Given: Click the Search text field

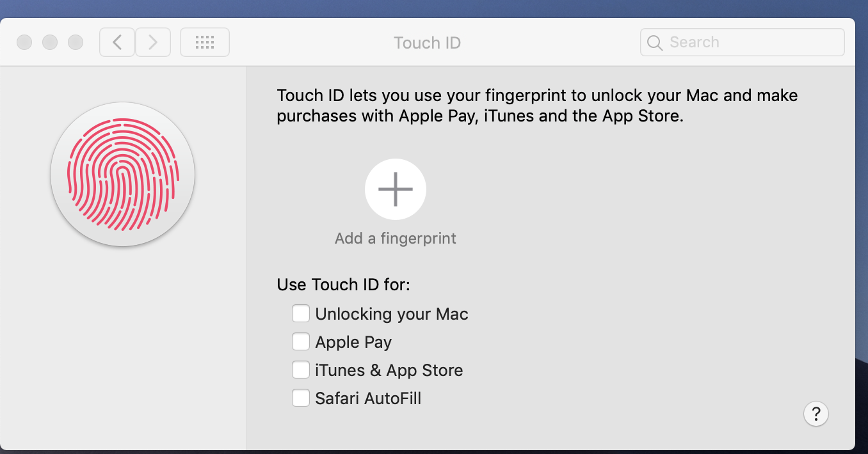Looking at the screenshot, I should point(749,43).
